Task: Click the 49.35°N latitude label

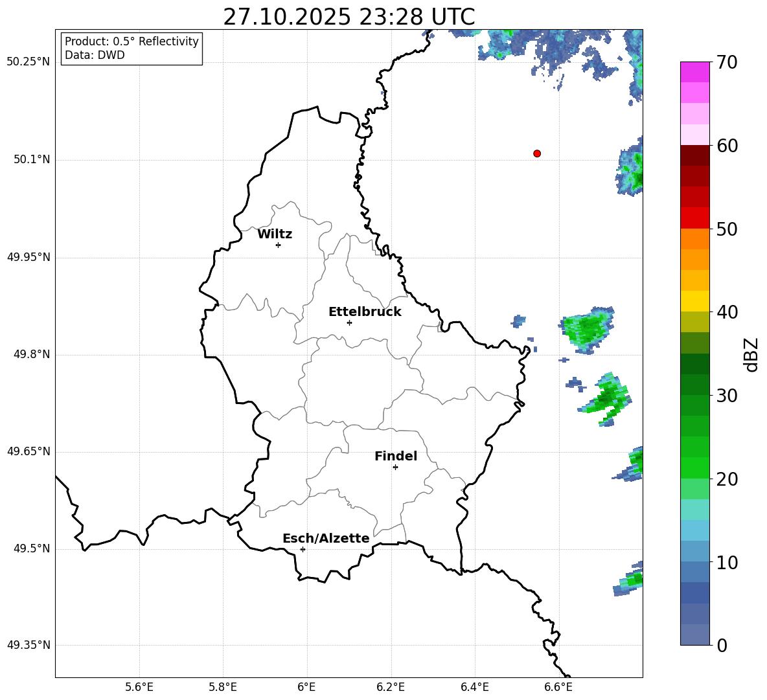Action: [29, 646]
